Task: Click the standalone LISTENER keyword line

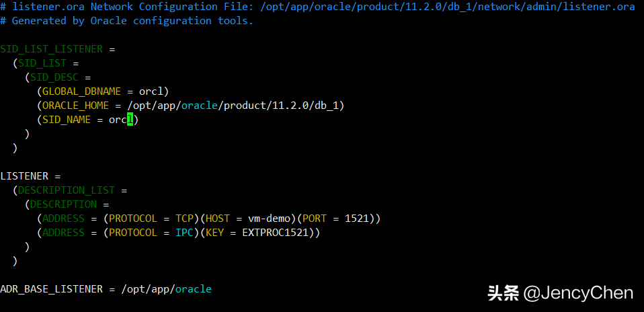Action: [x=25, y=176]
